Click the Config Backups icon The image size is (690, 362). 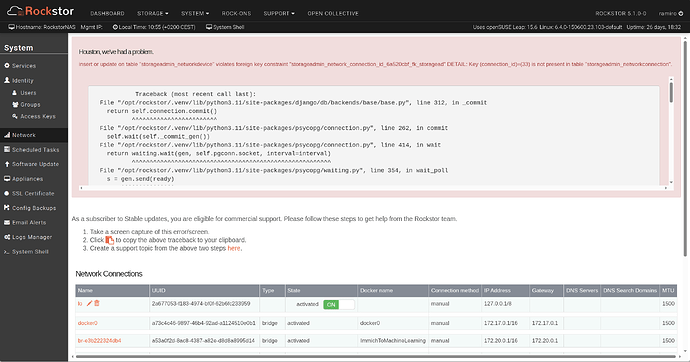[x=7, y=208]
